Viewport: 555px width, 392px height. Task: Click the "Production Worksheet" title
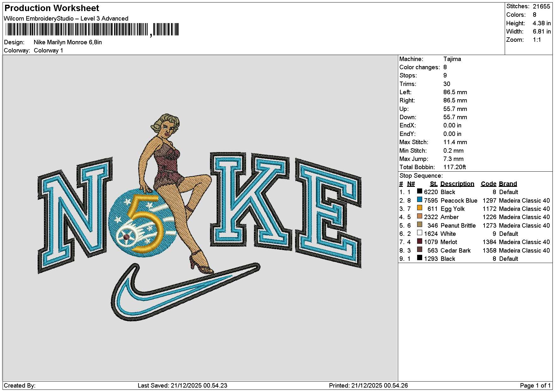(52, 8)
